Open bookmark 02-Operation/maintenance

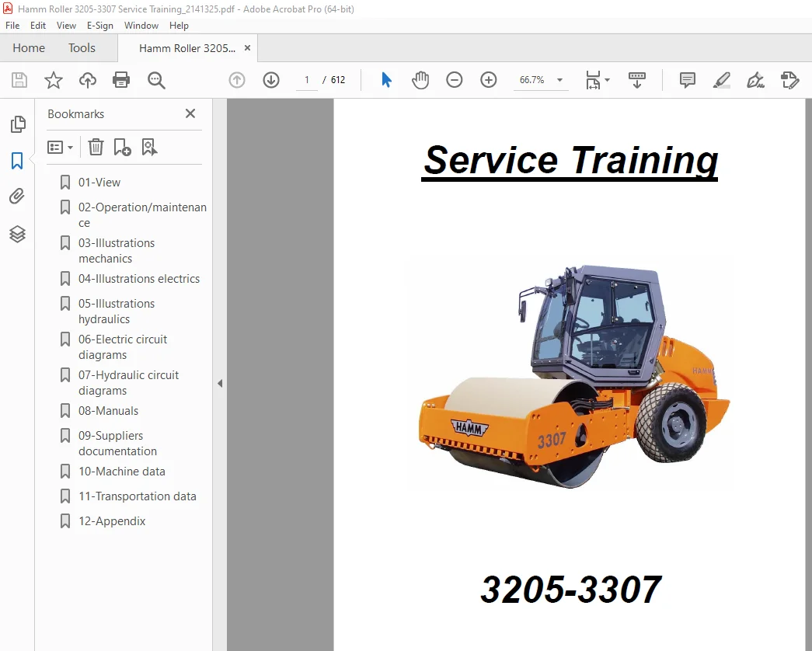point(142,215)
